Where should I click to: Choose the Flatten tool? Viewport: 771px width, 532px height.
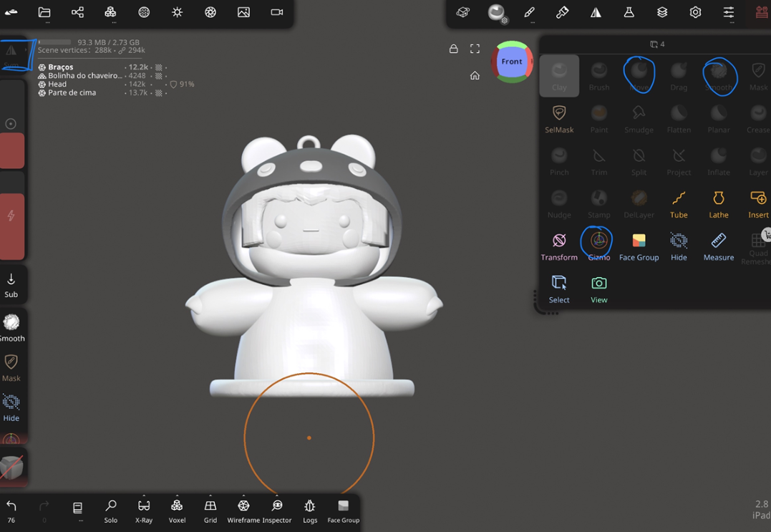coord(679,119)
